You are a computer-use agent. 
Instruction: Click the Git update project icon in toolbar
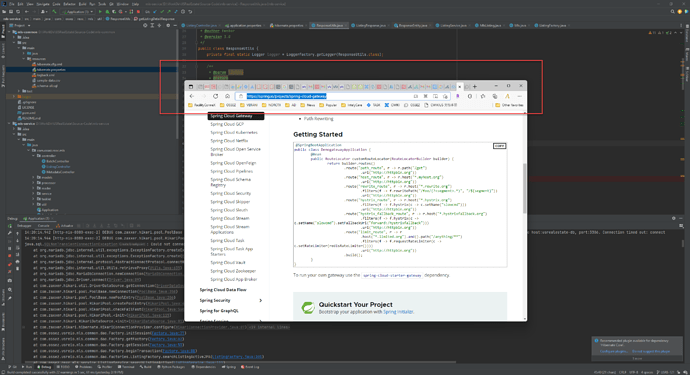click(x=155, y=11)
